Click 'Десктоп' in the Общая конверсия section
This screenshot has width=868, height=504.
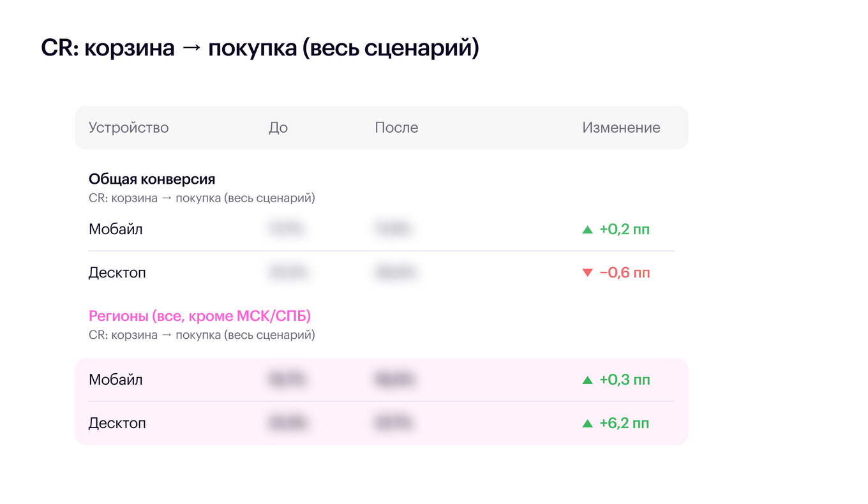coord(117,272)
